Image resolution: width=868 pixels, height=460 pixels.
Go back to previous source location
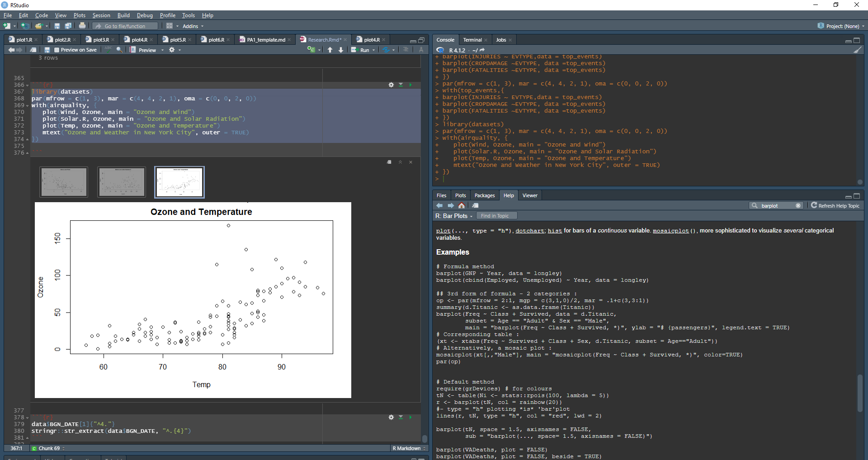[11, 50]
